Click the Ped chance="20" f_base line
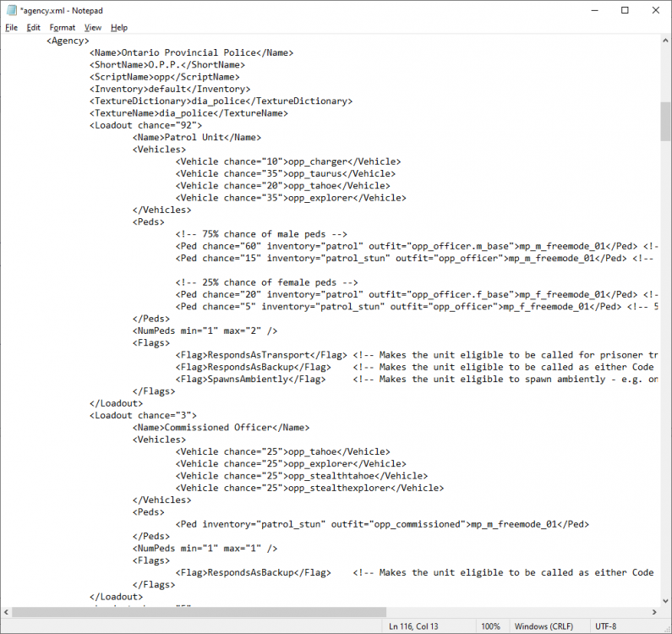 tap(416, 294)
